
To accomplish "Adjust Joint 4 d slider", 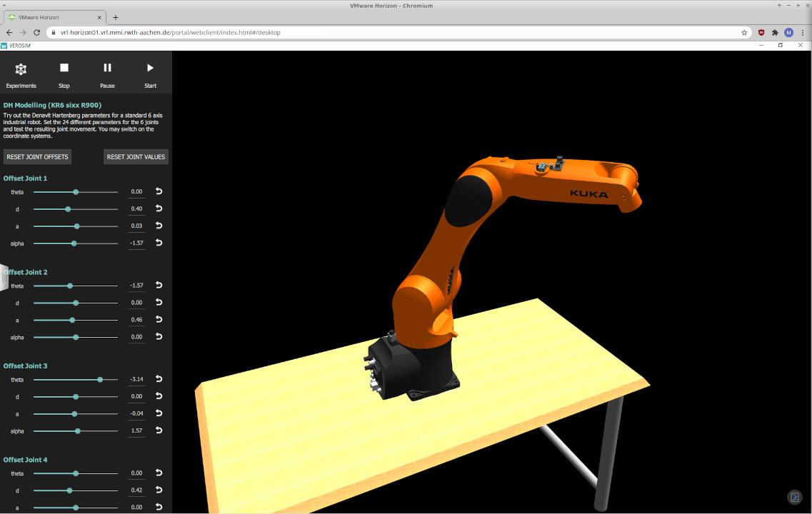I will (76, 490).
